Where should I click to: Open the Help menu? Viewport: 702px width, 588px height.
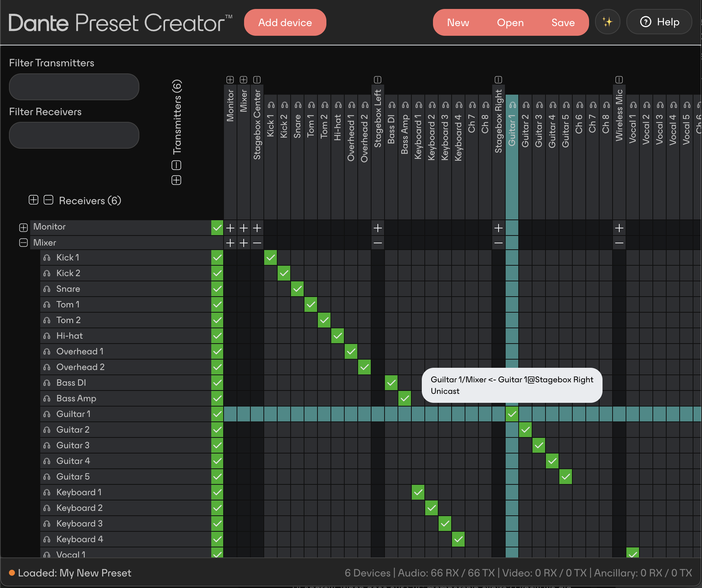pyautogui.click(x=659, y=22)
